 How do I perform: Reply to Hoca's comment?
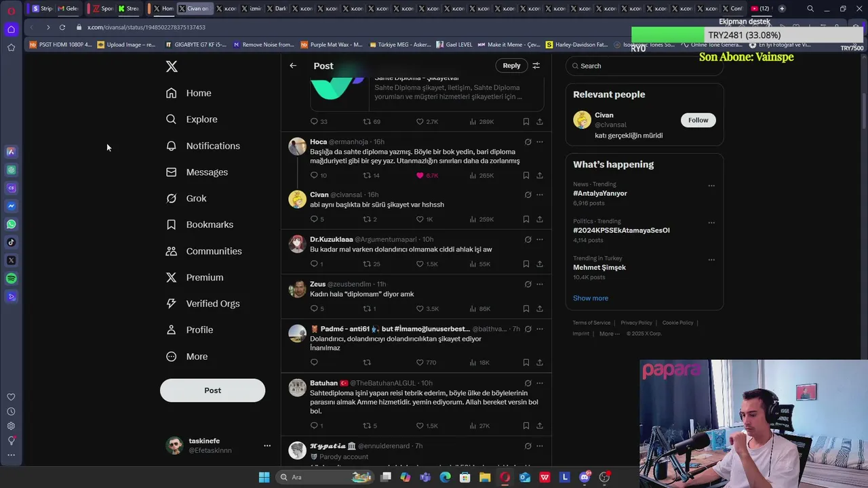[314, 176]
